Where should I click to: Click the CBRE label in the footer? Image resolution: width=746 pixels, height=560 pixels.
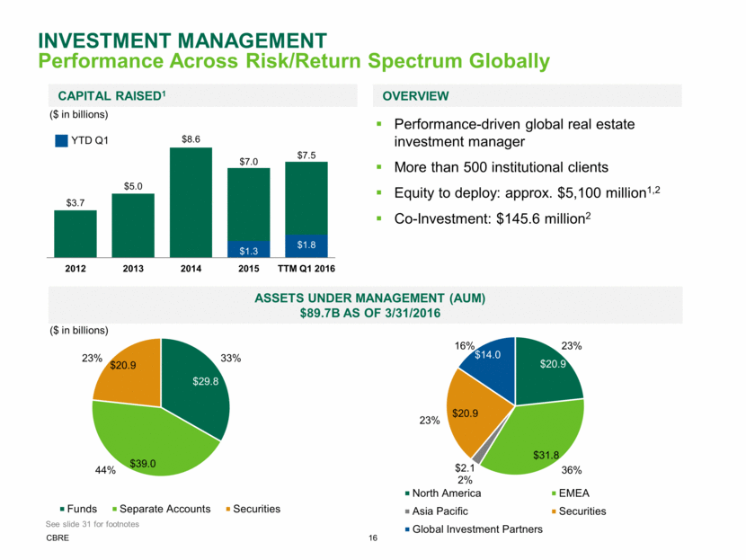[58, 538]
